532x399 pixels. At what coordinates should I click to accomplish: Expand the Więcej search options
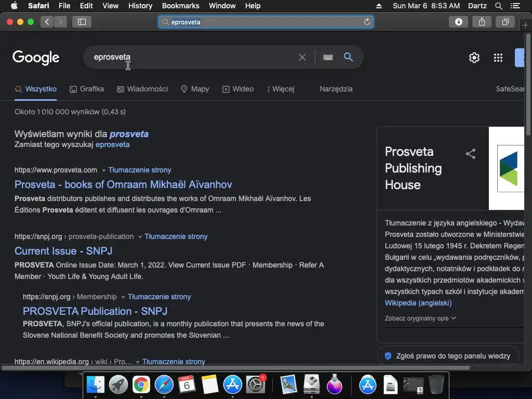281,89
